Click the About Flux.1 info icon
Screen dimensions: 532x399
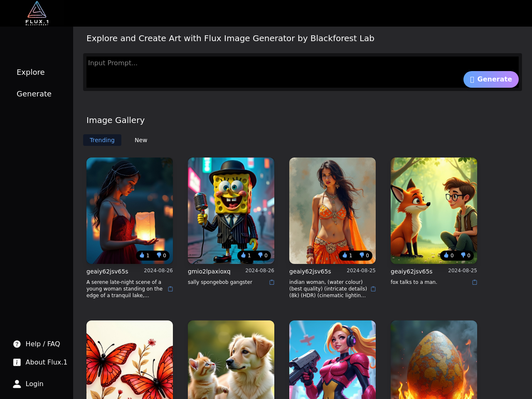click(x=17, y=362)
